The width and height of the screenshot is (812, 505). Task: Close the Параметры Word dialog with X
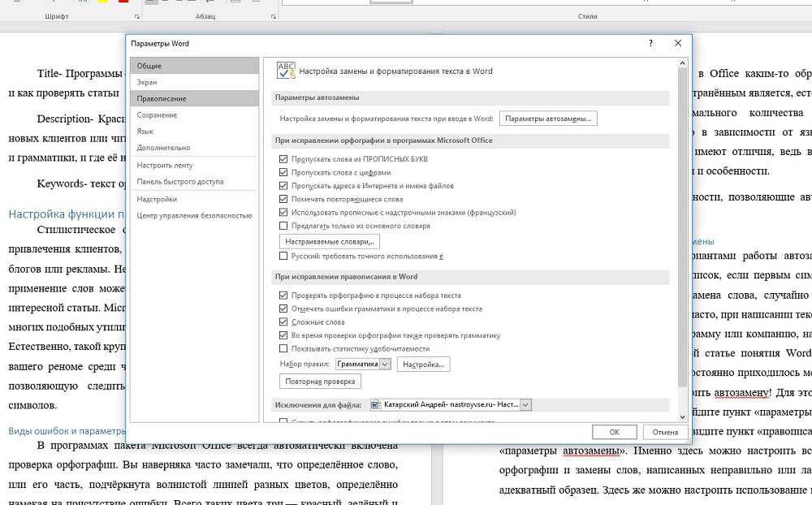[677, 44]
